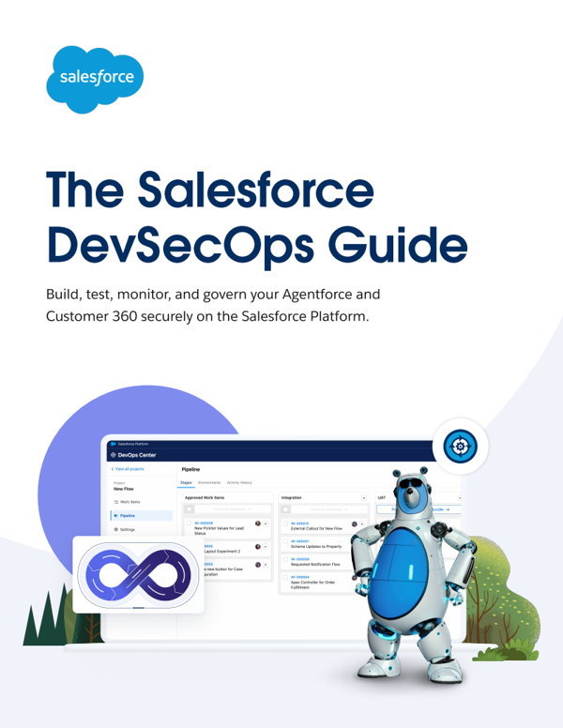Click the 'New Flow' project name

[x=124, y=489]
